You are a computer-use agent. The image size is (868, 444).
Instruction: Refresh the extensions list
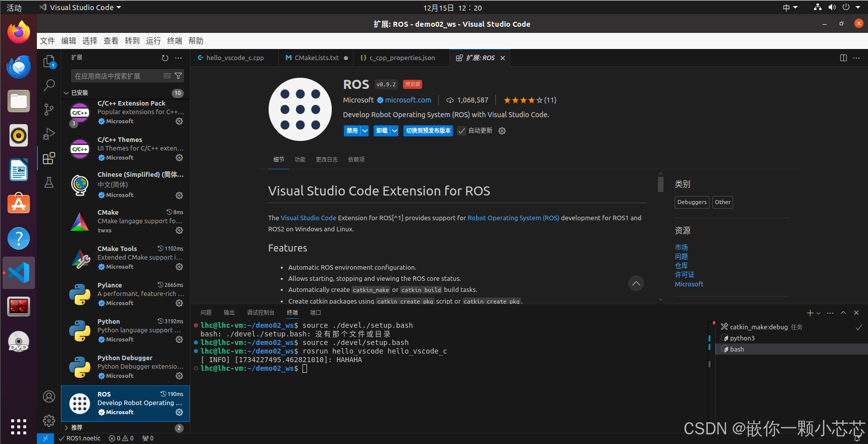(165, 58)
